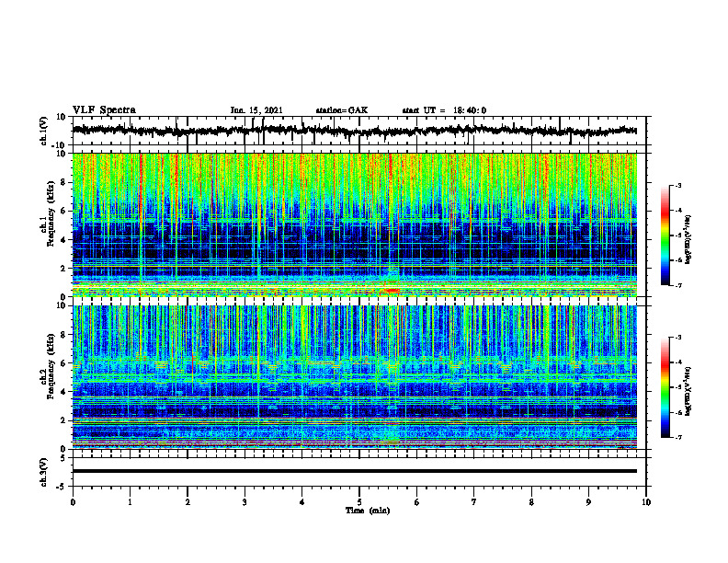The width and height of the screenshot is (728, 563).
Task: Click the ch.1 frequency tick label "6"
Action: pos(63,212)
